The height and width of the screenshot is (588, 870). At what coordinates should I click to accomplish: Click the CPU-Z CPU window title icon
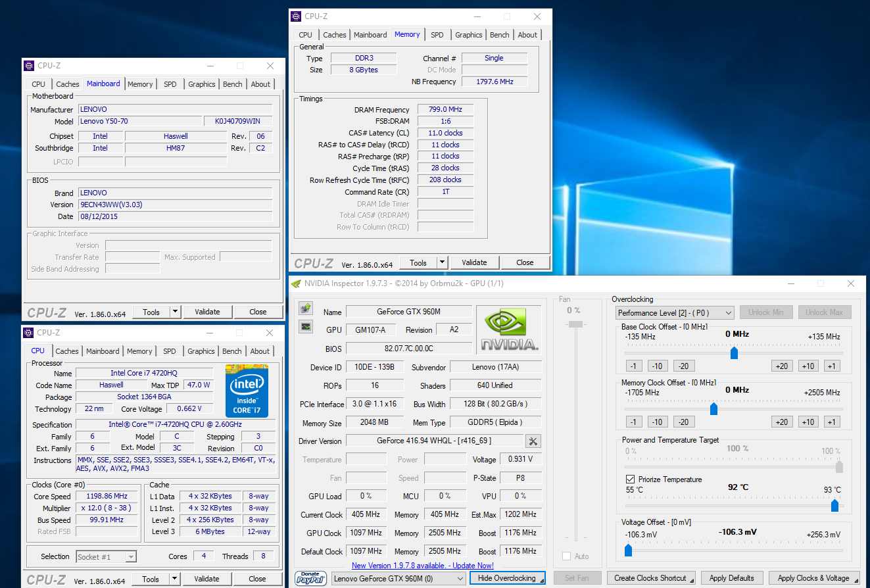pyautogui.click(x=29, y=333)
